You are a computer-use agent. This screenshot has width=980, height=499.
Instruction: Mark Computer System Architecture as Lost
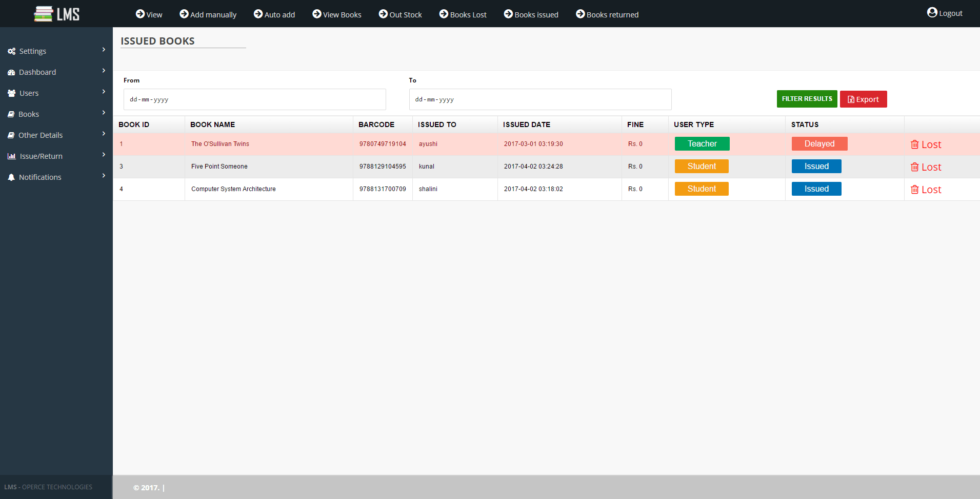(x=926, y=189)
